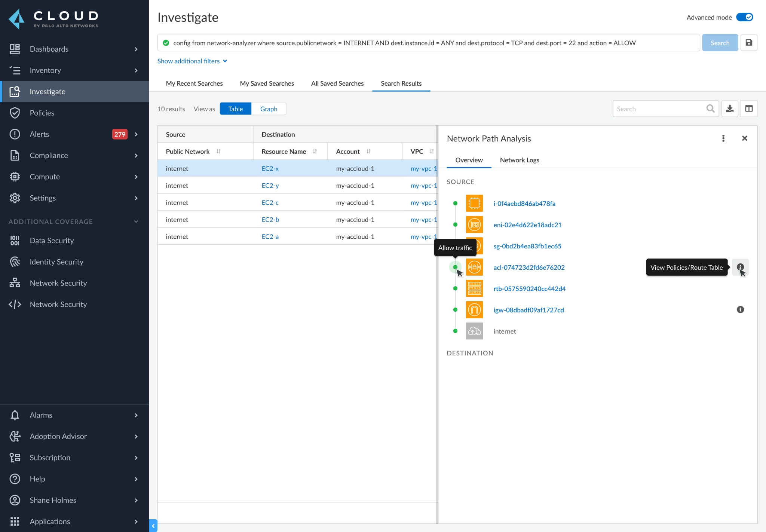The image size is (766, 532).
Task: Select the Network Logs tab
Action: (x=520, y=159)
